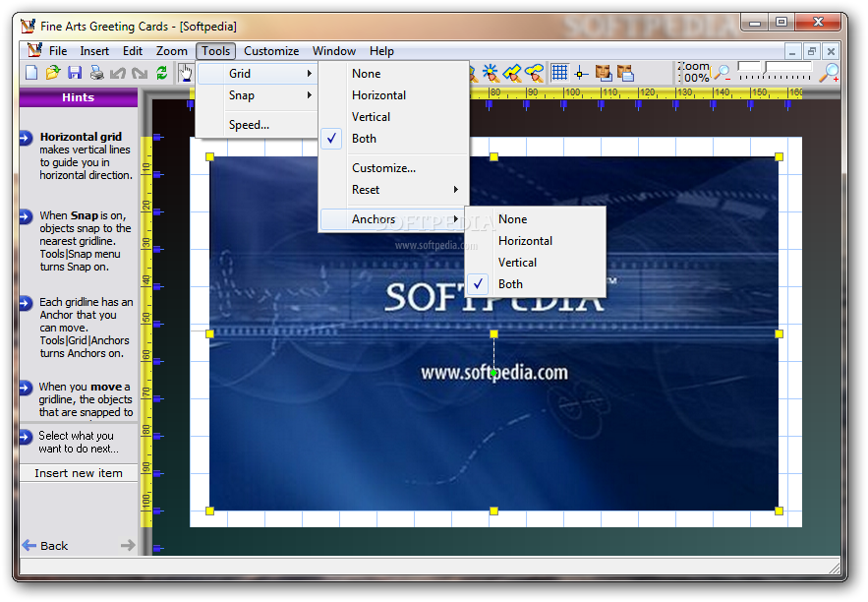Select Both in the Anchors submenu
The image size is (868, 602).
click(536, 284)
